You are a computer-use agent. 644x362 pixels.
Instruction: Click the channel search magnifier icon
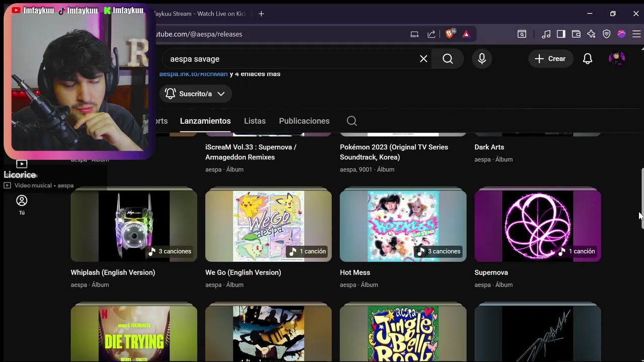(x=352, y=121)
